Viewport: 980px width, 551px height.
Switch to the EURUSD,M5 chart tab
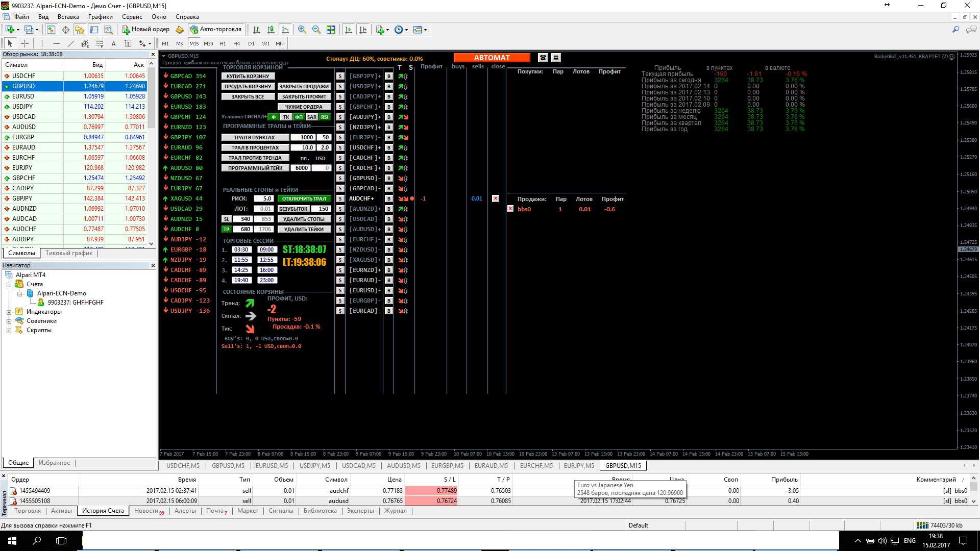(272, 466)
